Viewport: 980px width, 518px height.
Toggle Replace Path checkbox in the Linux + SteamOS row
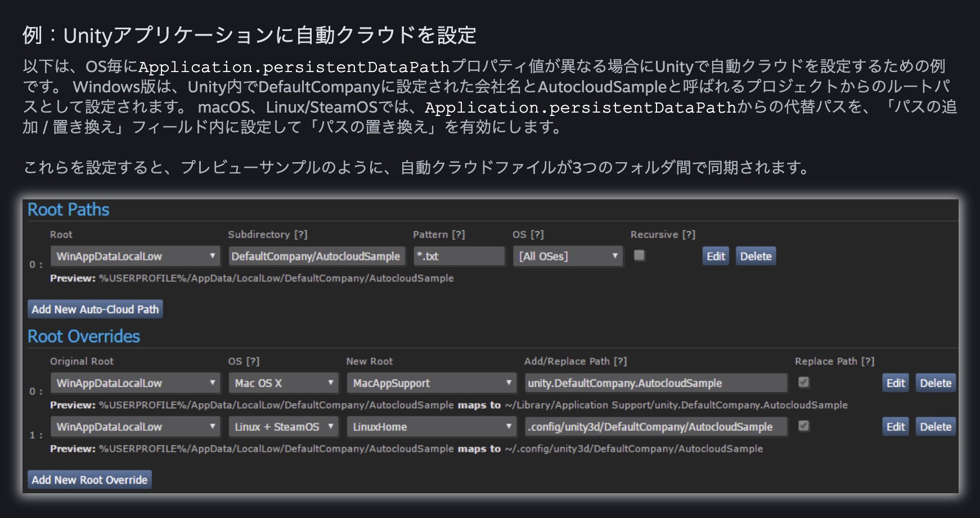804,426
